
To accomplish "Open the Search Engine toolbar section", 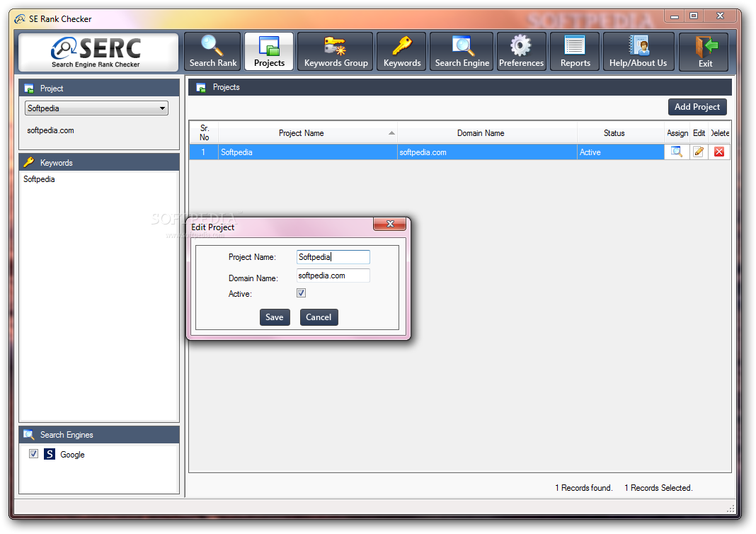I will click(x=462, y=52).
